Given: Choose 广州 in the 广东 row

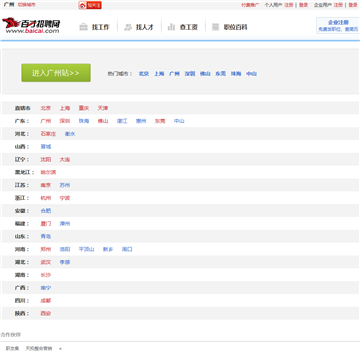Looking at the screenshot, I should pos(46,121).
